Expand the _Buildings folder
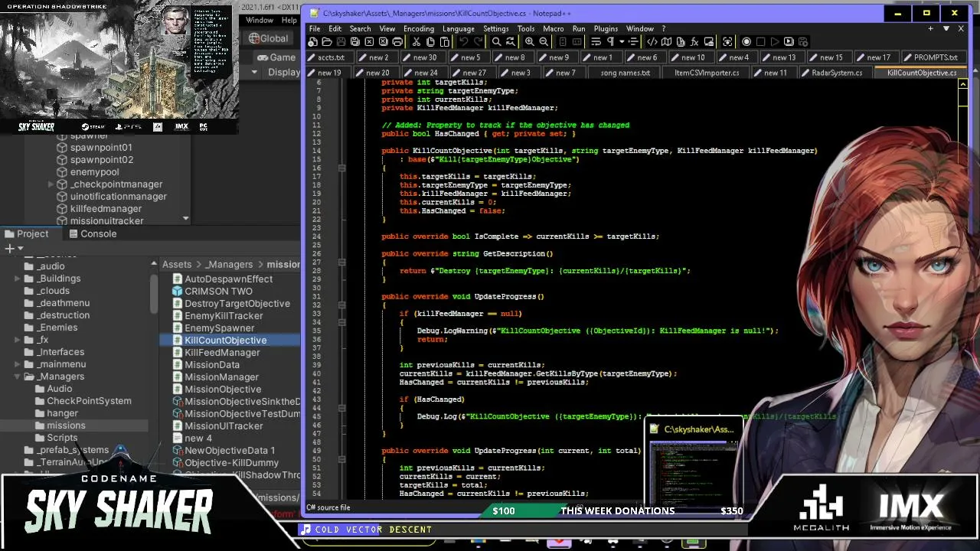This screenshot has width=980, height=551. click(x=18, y=279)
